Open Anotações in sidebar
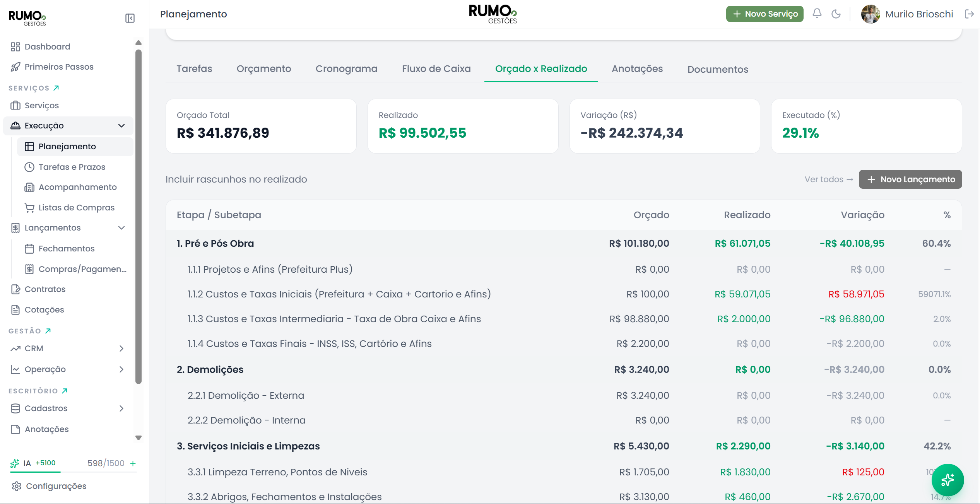The width and height of the screenshot is (980, 504). 46,429
